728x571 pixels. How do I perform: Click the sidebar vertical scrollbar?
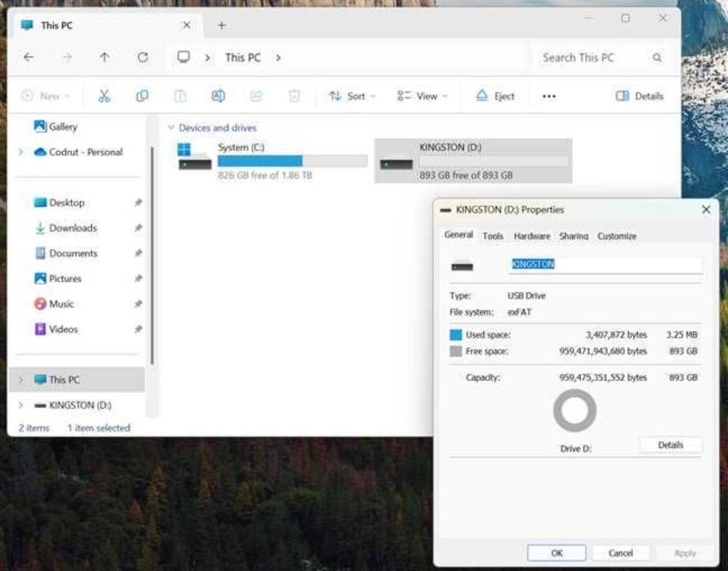tap(151, 255)
